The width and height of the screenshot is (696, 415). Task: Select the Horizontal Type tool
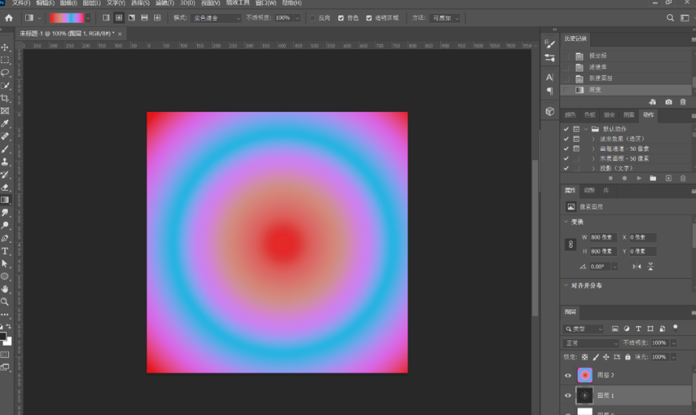[x=6, y=251]
